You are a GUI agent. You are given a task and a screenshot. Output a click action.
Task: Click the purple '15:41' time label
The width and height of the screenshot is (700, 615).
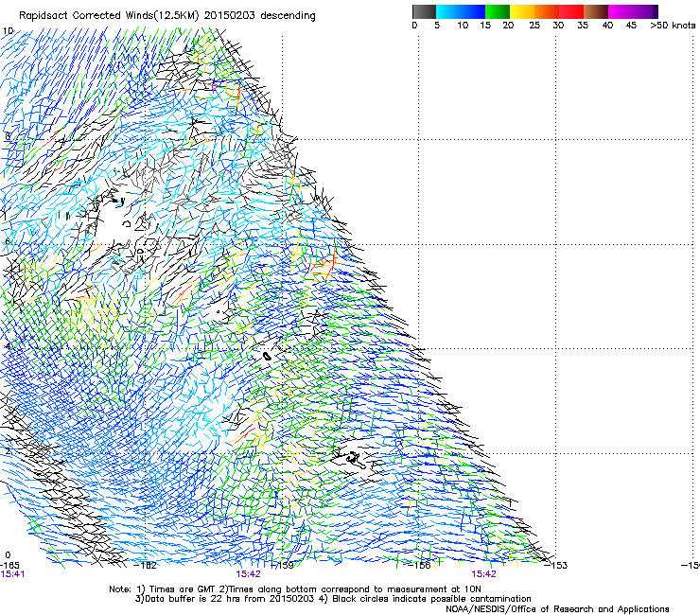(x=12, y=574)
